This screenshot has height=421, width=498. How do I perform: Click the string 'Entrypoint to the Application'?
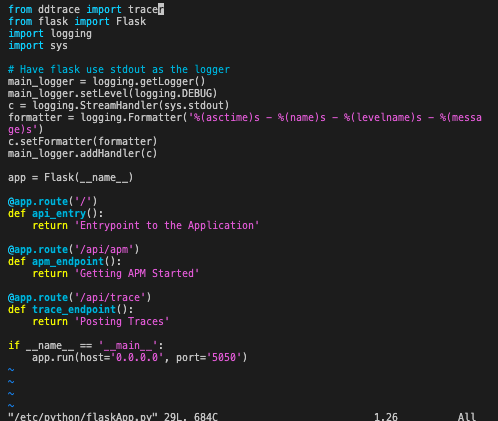pos(167,226)
